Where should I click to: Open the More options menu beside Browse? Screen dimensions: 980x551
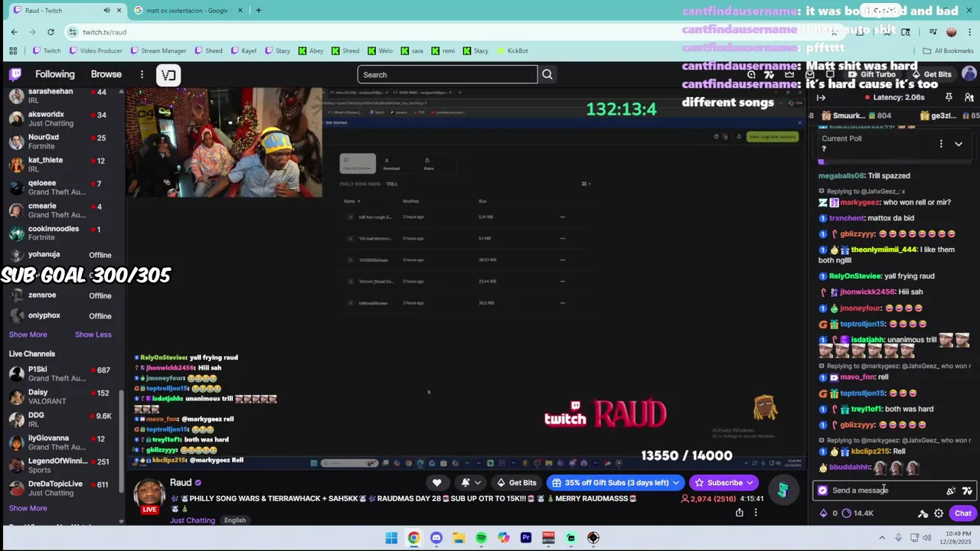(x=142, y=74)
